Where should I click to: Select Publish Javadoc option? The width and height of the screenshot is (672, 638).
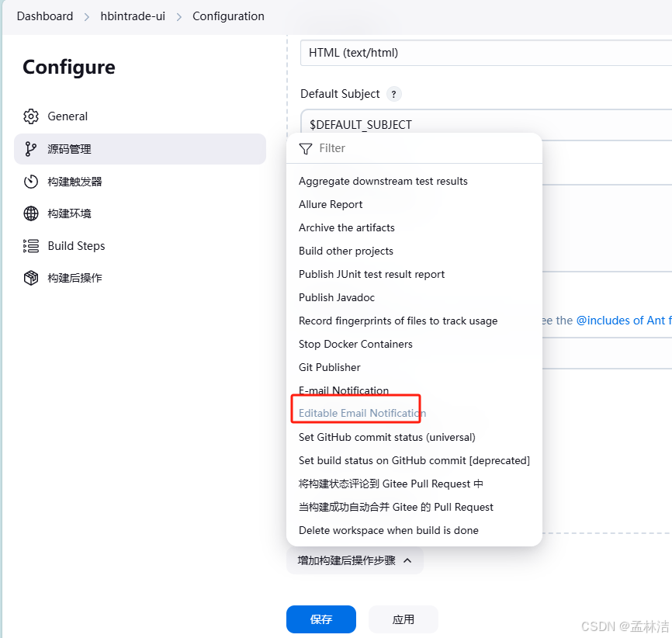pyautogui.click(x=337, y=297)
